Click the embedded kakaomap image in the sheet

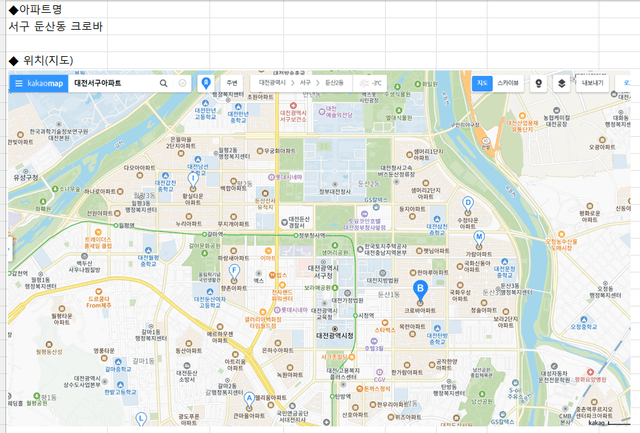pyautogui.click(x=319, y=248)
